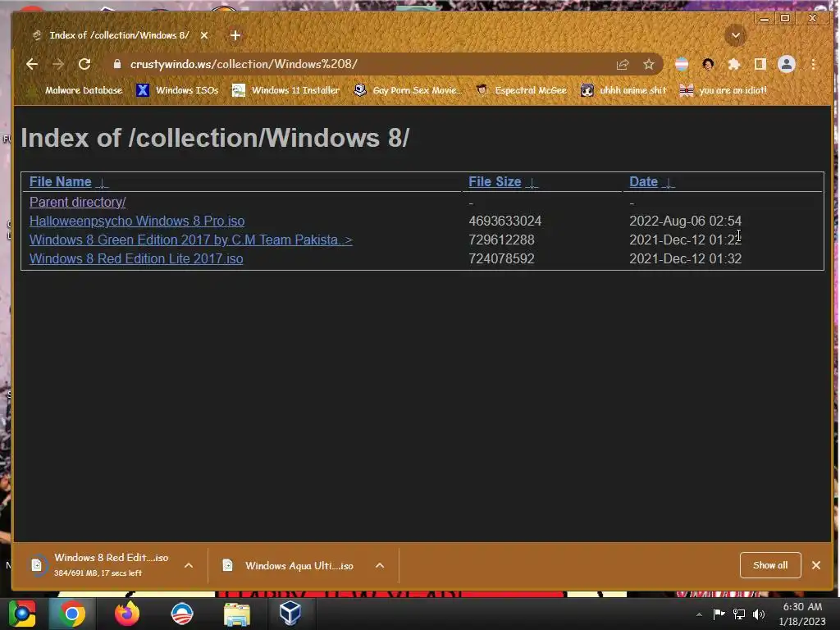Launch Firefox from the taskbar
This screenshot has height=630, width=840.
point(127,614)
